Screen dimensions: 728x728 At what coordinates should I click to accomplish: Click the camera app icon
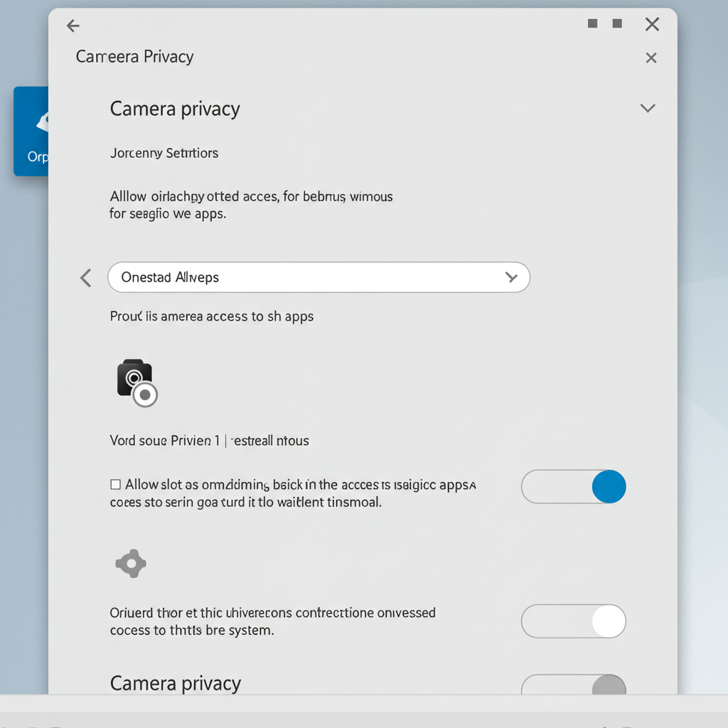click(x=137, y=383)
